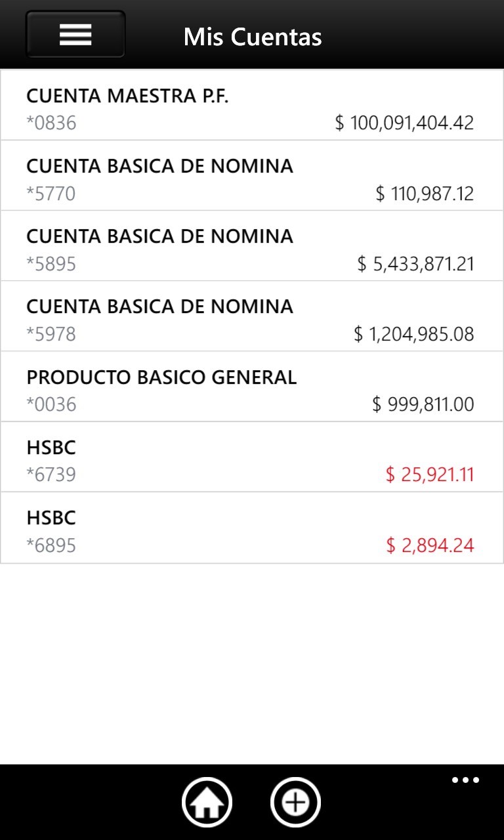Click the $ 999,811.00 balance
Viewport: 504px width, 840px height.
pos(423,404)
